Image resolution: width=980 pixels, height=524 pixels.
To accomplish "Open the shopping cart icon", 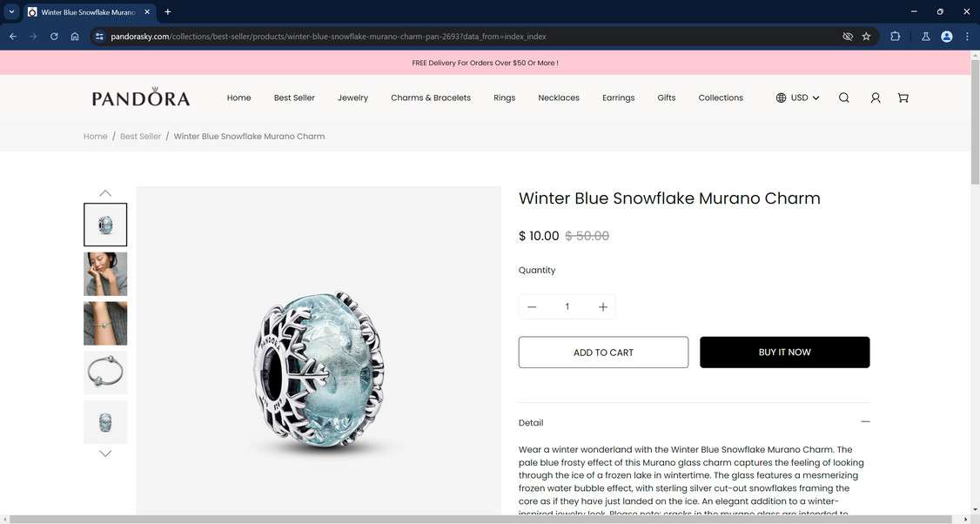I will pyautogui.click(x=903, y=97).
